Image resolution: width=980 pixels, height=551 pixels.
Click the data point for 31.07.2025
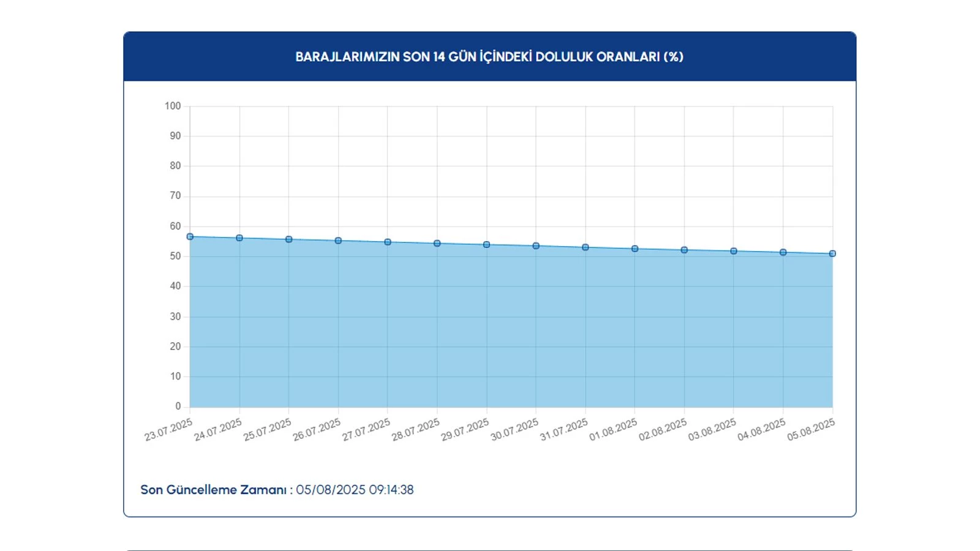coord(586,247)
